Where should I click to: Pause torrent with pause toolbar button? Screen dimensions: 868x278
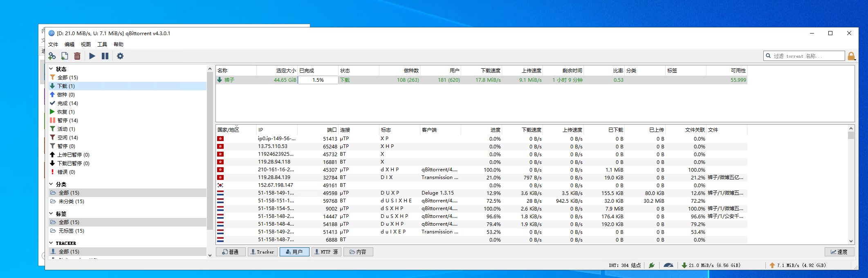pos(105,56)
